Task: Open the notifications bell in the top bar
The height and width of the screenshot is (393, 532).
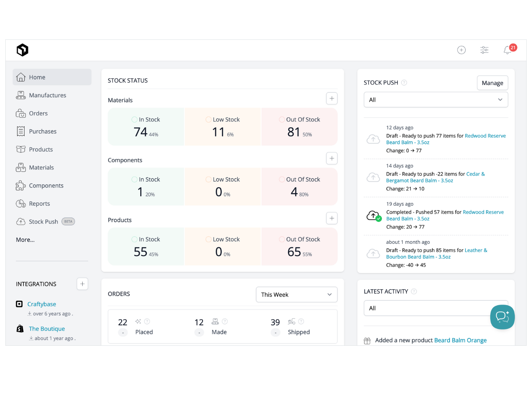Action: [507, 50]
